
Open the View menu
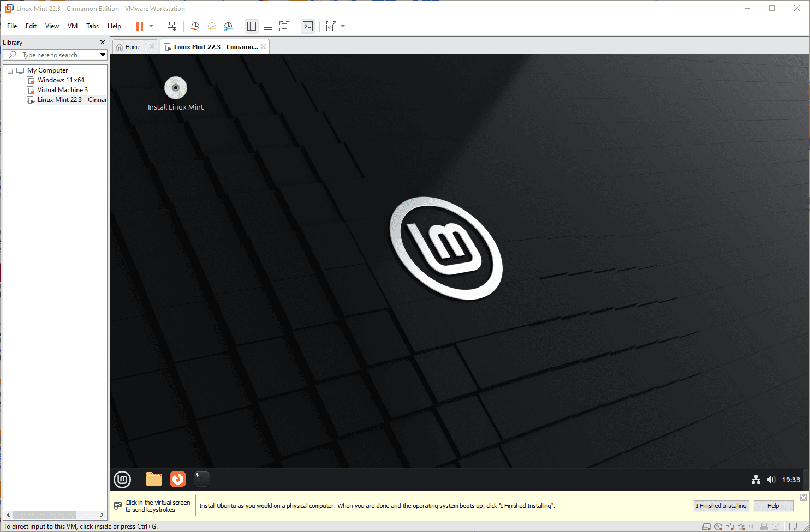(x=52, y=26)
